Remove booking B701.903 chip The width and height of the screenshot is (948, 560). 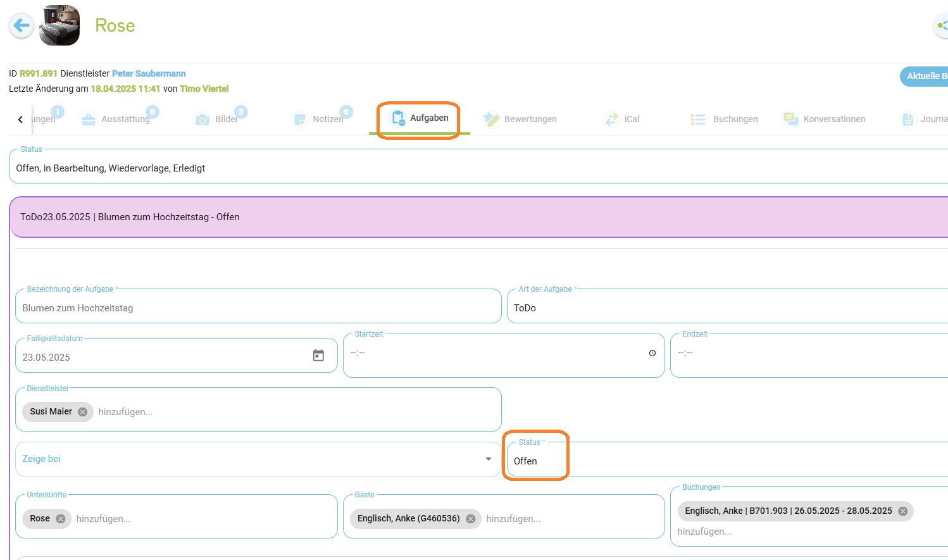click(x=903, y=511)
